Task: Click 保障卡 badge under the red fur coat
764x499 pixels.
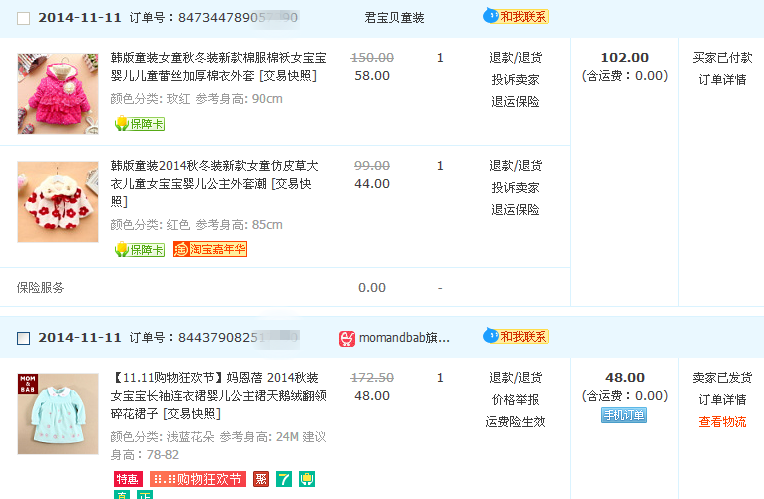Action: click(139, 249)
